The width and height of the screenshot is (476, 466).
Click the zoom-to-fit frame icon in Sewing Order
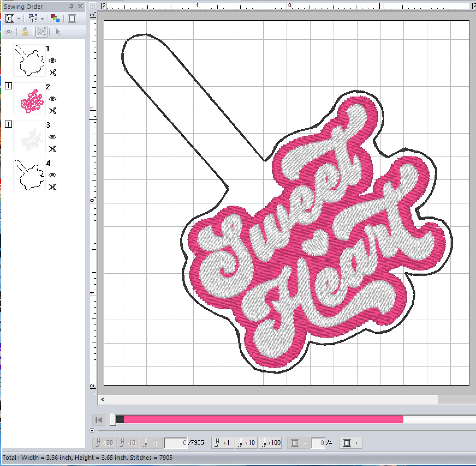(10, 19)
